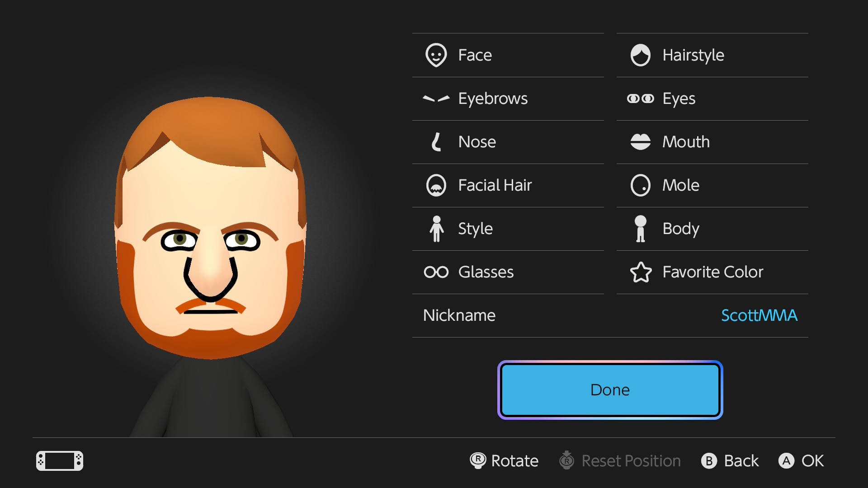Open the Eyebrows menu label
Viewport: 868px width, 488px height.
coord(493,99)
